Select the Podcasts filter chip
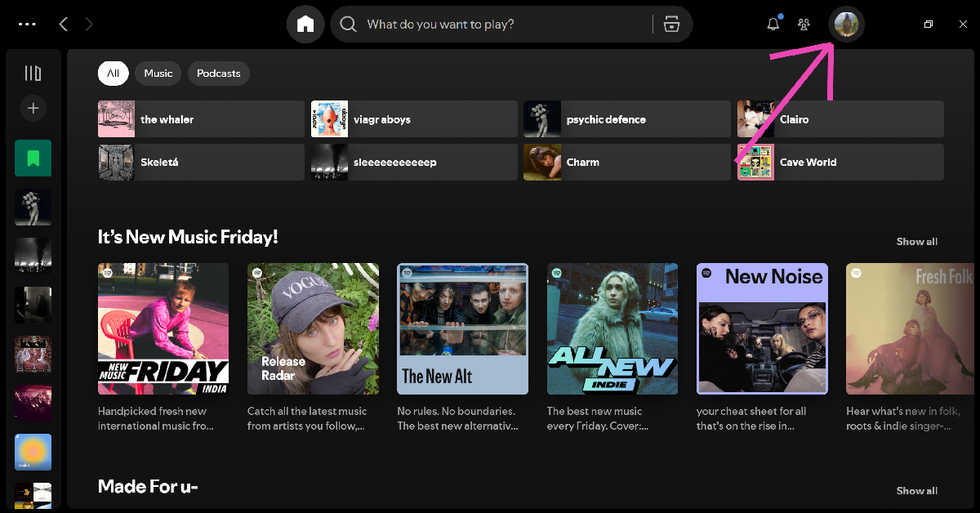Viewport: 980px width, 513px height. (218, 74)
